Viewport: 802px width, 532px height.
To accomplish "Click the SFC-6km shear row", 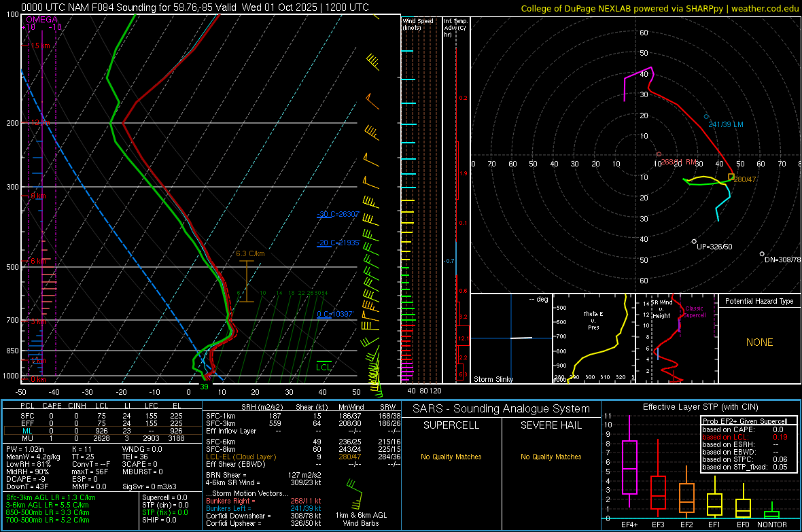I will tap(303, 442).
